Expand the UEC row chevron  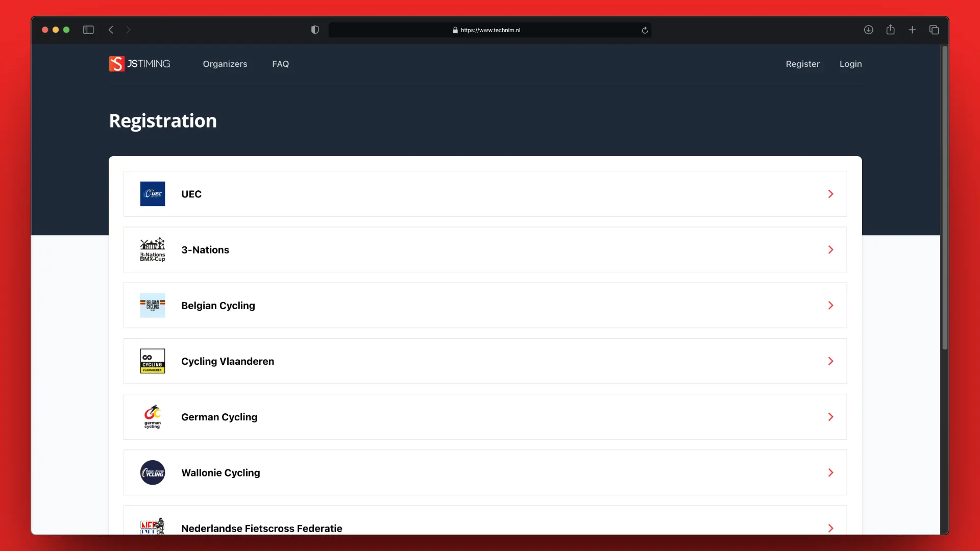click(830, 194)
